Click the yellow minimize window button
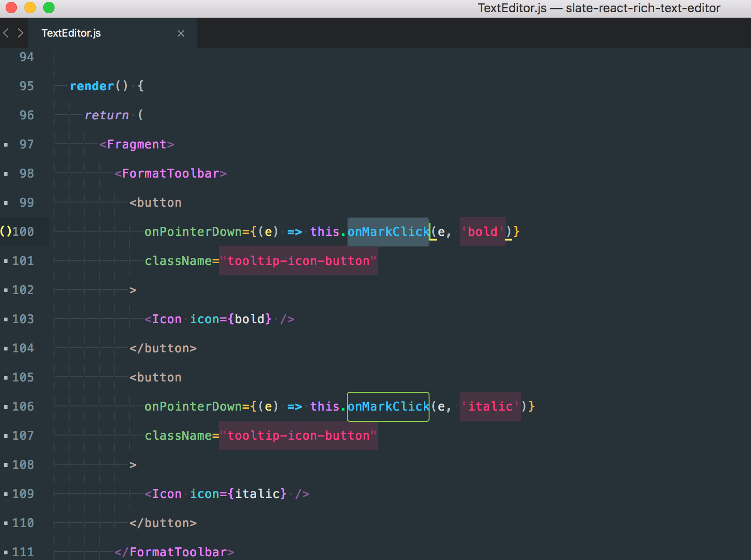Viewport: 751px width, 560px height. coord(30,8)
